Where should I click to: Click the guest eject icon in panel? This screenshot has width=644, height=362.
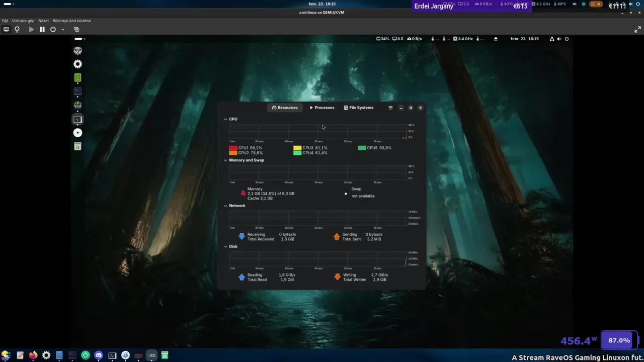coord(496,39)
